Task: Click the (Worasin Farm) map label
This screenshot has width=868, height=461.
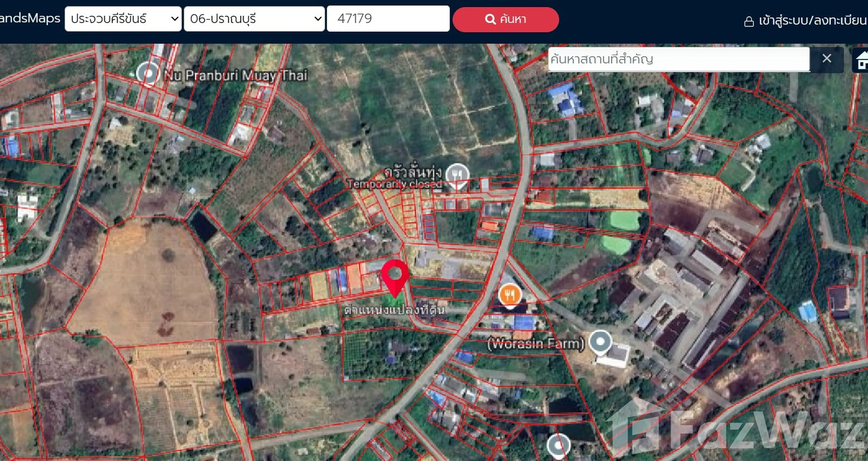Action: pyautogui.click(x=536, y=344)
